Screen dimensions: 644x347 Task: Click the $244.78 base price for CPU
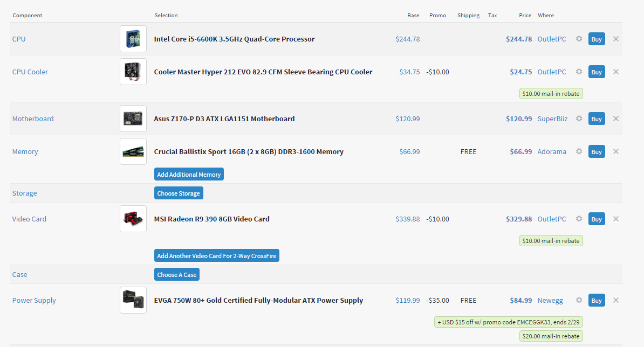408,39
